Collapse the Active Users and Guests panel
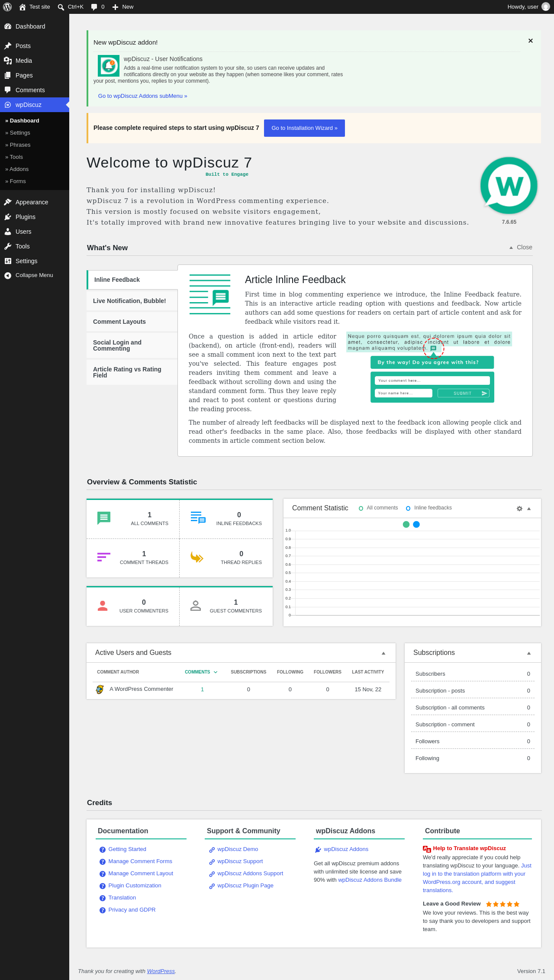This screenshot has width=554, height=980. click(x=383, y=653)
